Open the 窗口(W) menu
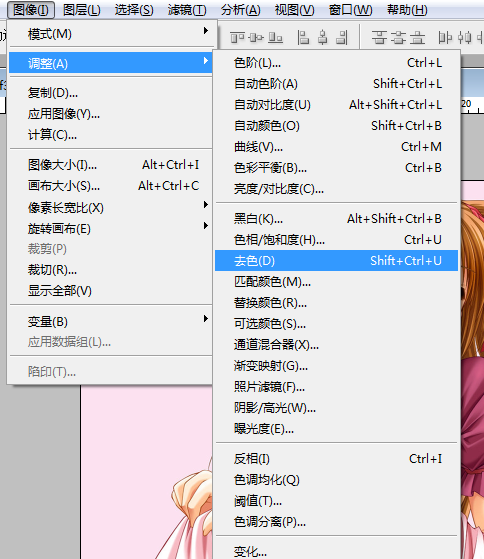This screenshot has width=484, height=559. 351,10
